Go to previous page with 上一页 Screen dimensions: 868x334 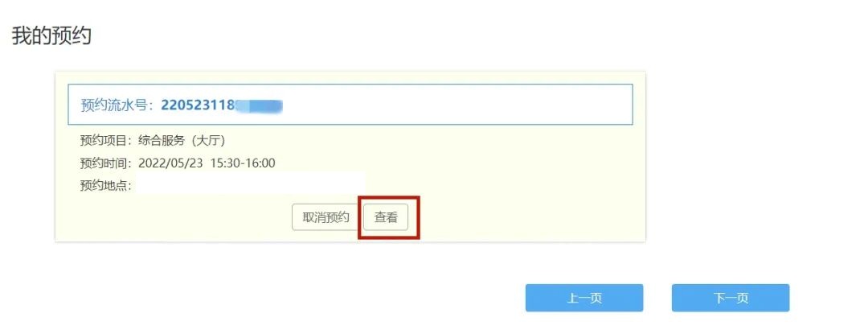[584, 298]
